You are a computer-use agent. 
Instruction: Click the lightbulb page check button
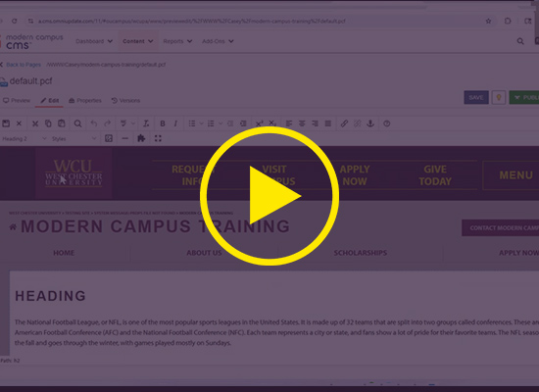tap(499, 98)
